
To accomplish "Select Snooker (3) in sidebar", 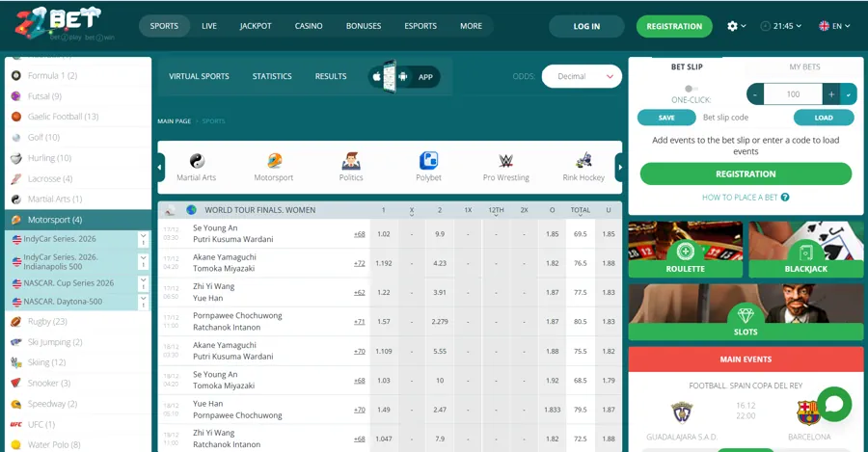I will click(x=77, y=383).
